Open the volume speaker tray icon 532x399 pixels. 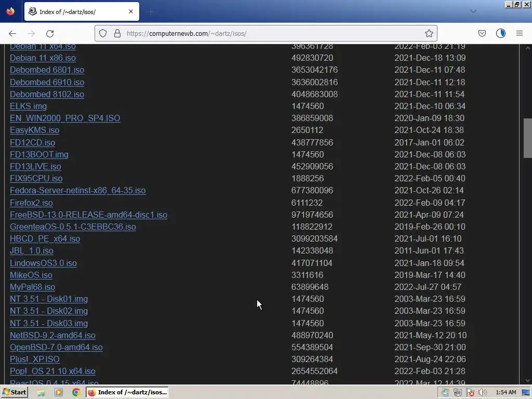tap(483, 393)
